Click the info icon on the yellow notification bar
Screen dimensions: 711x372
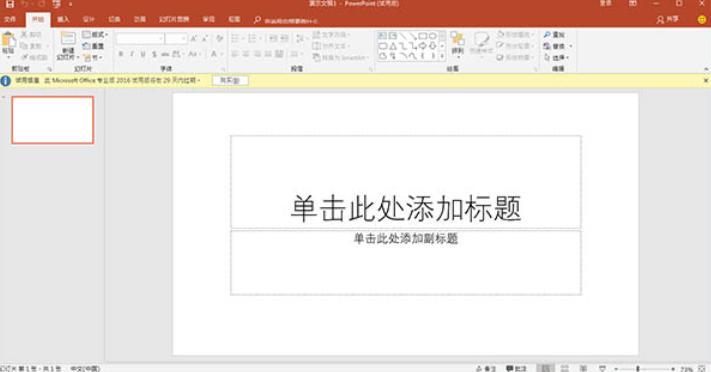(5, 81)
